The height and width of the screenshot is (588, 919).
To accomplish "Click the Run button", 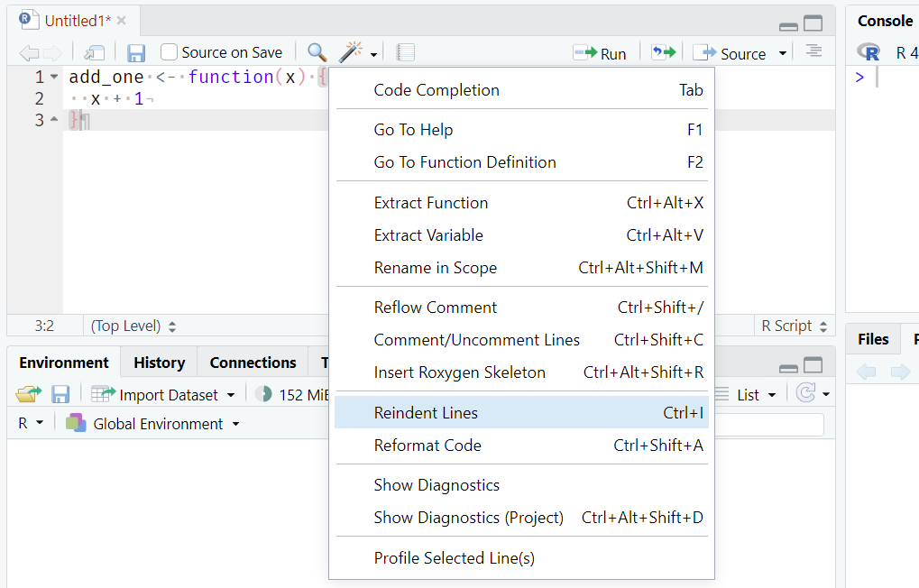I will (600, 53).
